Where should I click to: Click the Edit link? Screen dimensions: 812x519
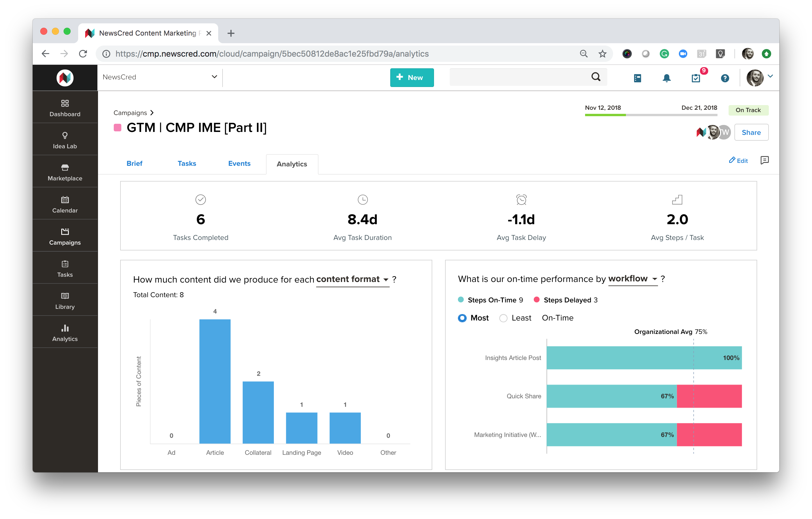click(x=738, y=160)
